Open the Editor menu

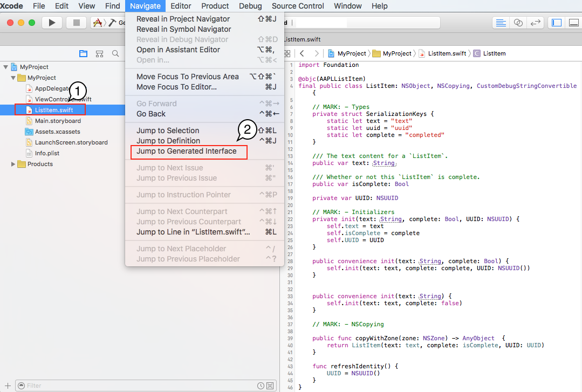coord(181,6)
